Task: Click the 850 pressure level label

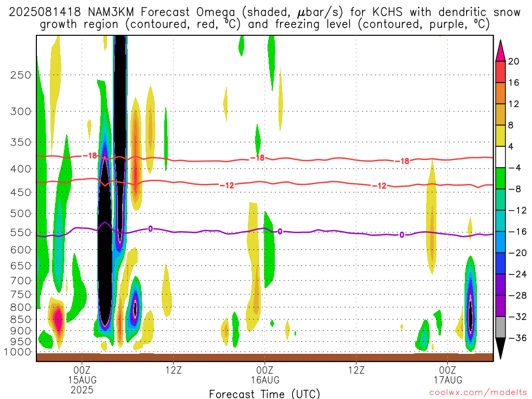Action: click(x=21, y=320)
